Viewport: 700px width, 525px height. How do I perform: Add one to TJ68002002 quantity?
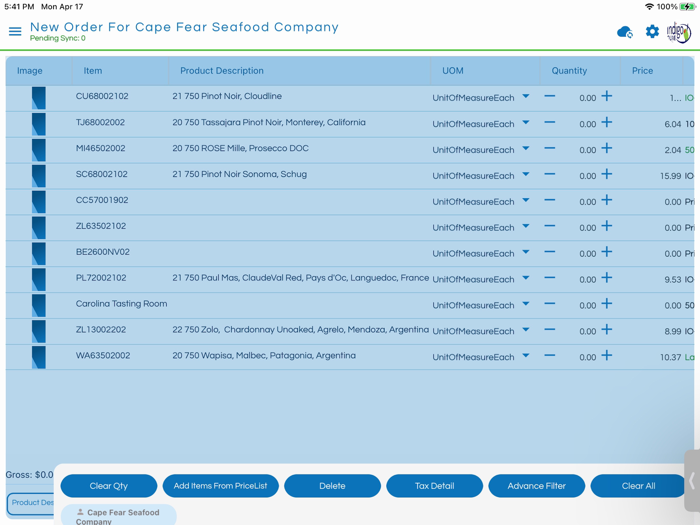[607, 122]
